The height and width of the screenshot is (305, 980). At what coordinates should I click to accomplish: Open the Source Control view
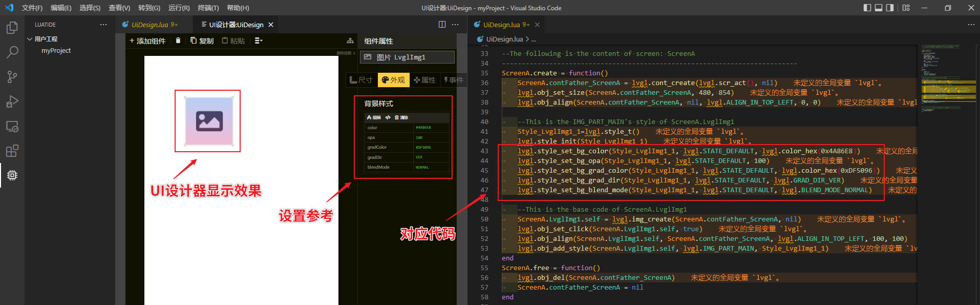[x=12, y=77]
